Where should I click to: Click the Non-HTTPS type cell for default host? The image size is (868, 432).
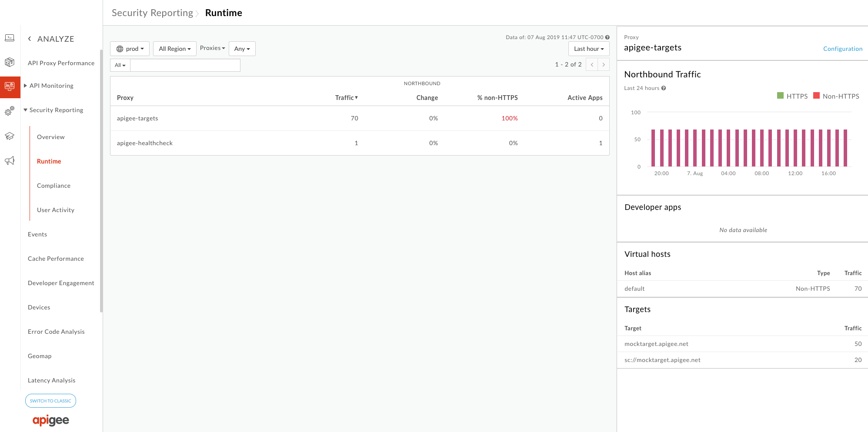pyautogui.click(x=813, y=289)
